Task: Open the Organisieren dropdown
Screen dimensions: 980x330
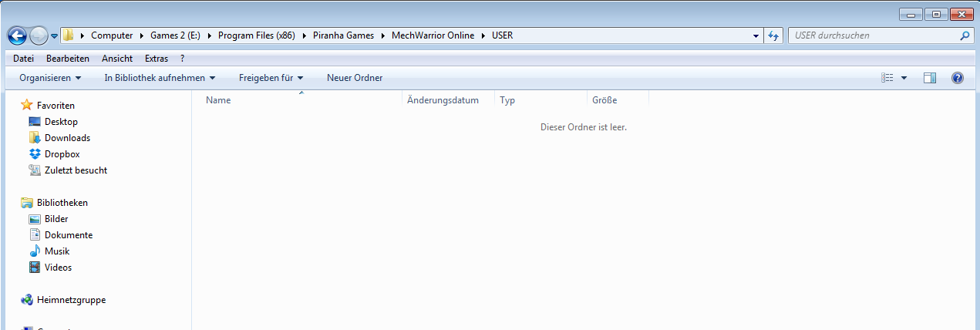Action: 50,78
